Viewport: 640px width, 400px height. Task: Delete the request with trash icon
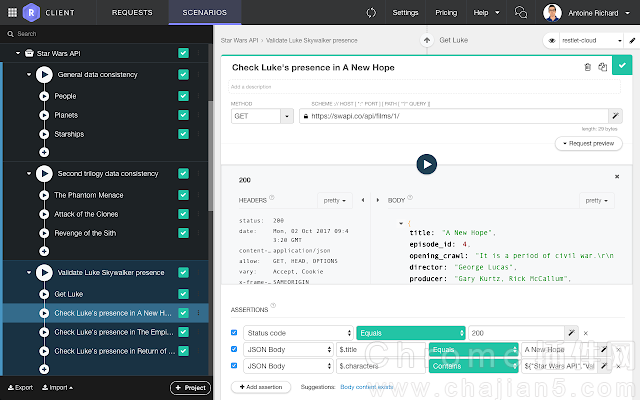pos(588,67)
